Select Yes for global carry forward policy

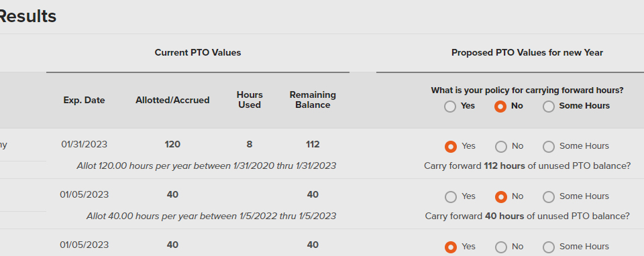click(450, 107)
